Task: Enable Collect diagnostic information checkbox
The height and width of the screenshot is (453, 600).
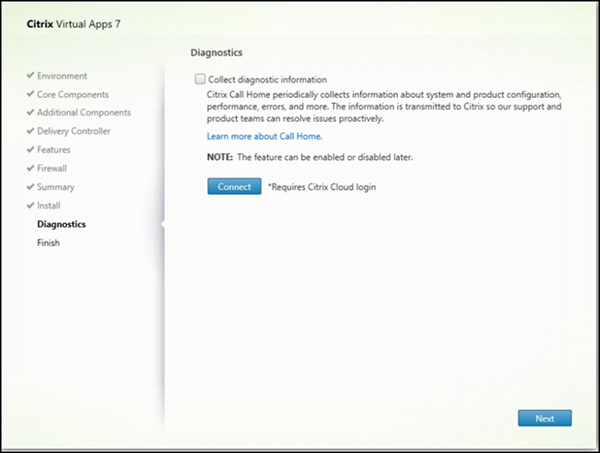Action: (x=201, y=79)
